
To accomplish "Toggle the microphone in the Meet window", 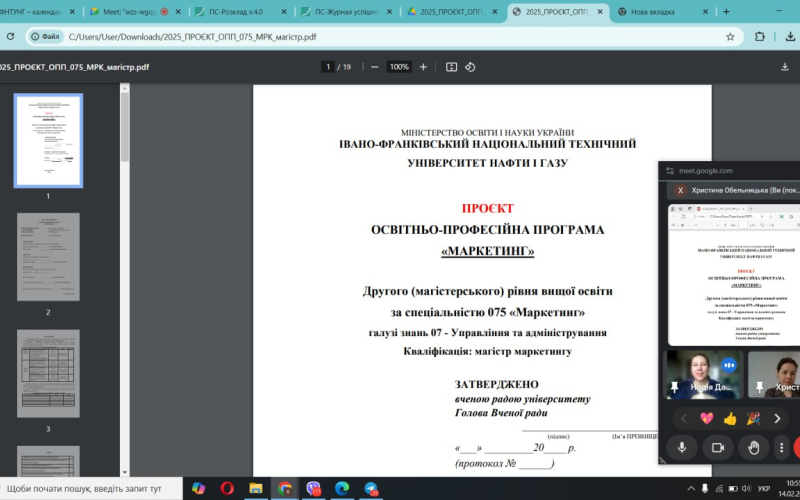I will (682, 447).
